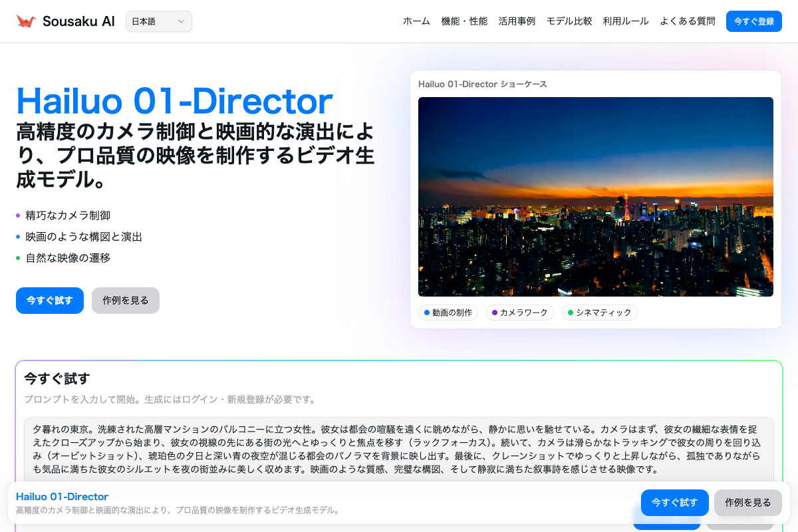The image size is (798, 532).
Task: Click the Tokyo night skyline showcase image
Action: [x=595, y=197]
